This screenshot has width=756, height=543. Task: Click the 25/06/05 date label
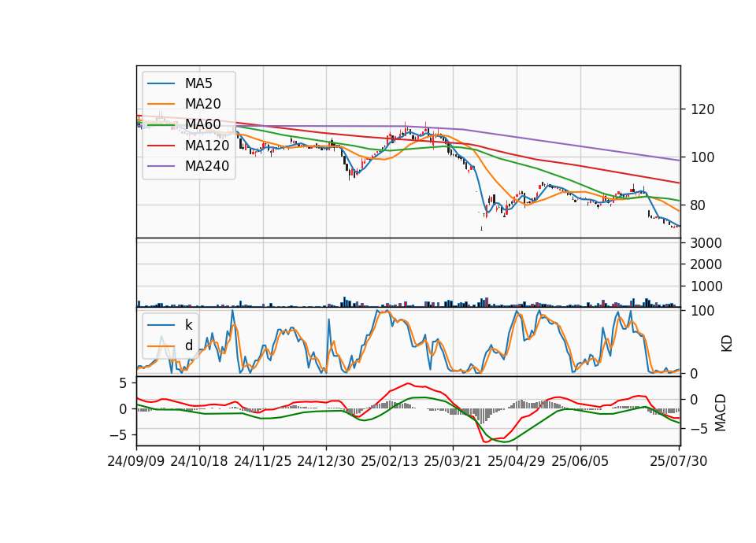point(580,461)
